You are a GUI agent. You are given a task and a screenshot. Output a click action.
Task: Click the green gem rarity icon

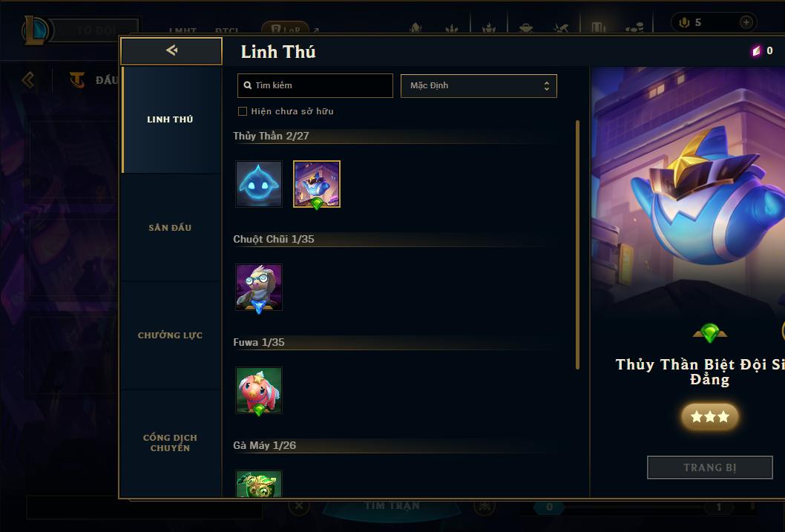[x=709, y=333]
